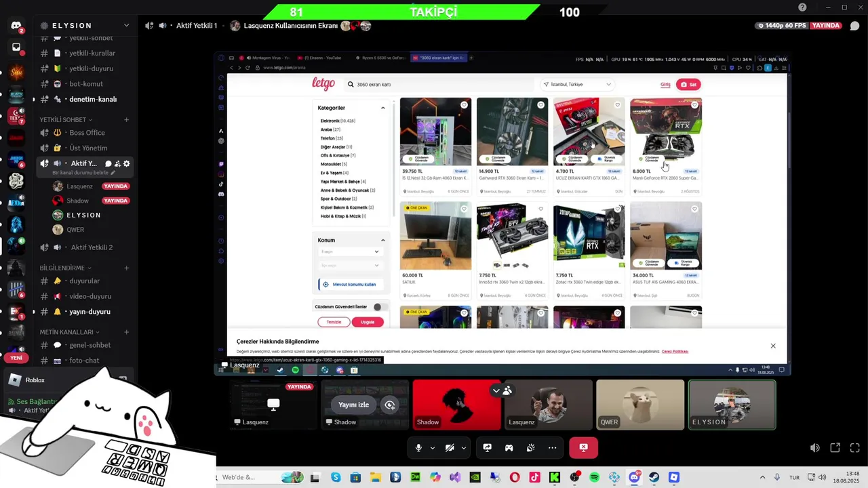The image size is (868, 488).
Task: Open Dreamweaver from the taskbar
Action: point(415,477)
